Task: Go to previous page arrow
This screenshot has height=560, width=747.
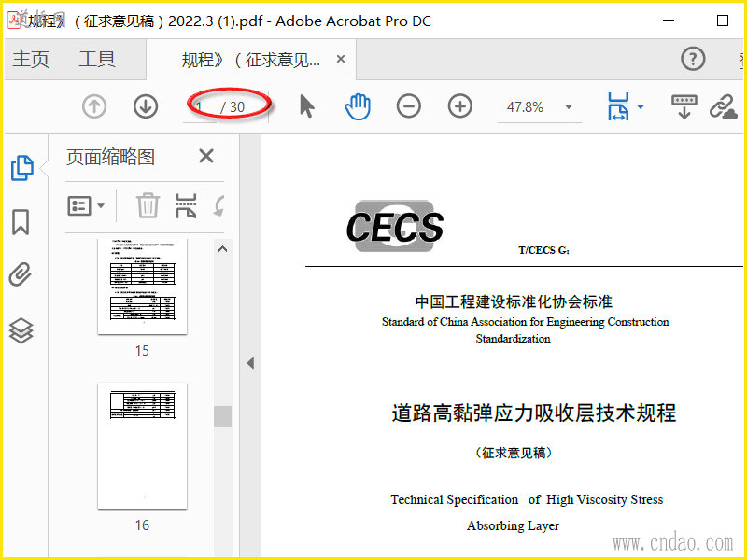Action: click(x=94, y=106)
